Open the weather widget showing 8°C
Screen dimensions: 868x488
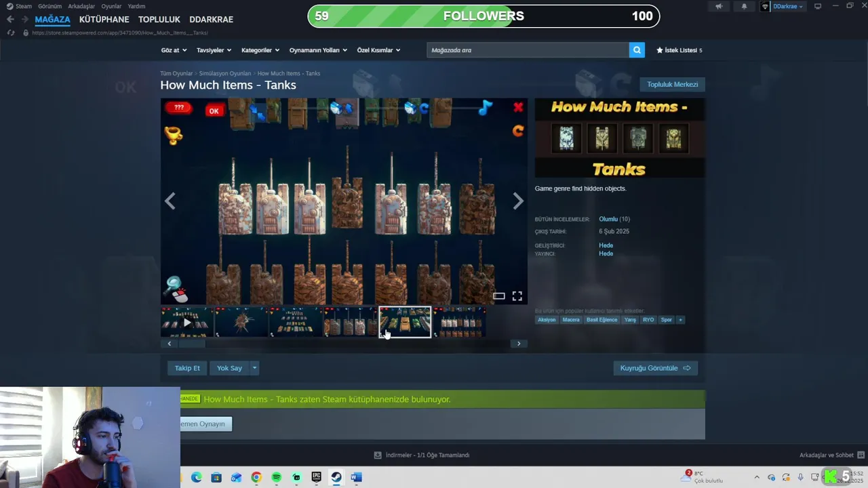click(x=703, y=476)
